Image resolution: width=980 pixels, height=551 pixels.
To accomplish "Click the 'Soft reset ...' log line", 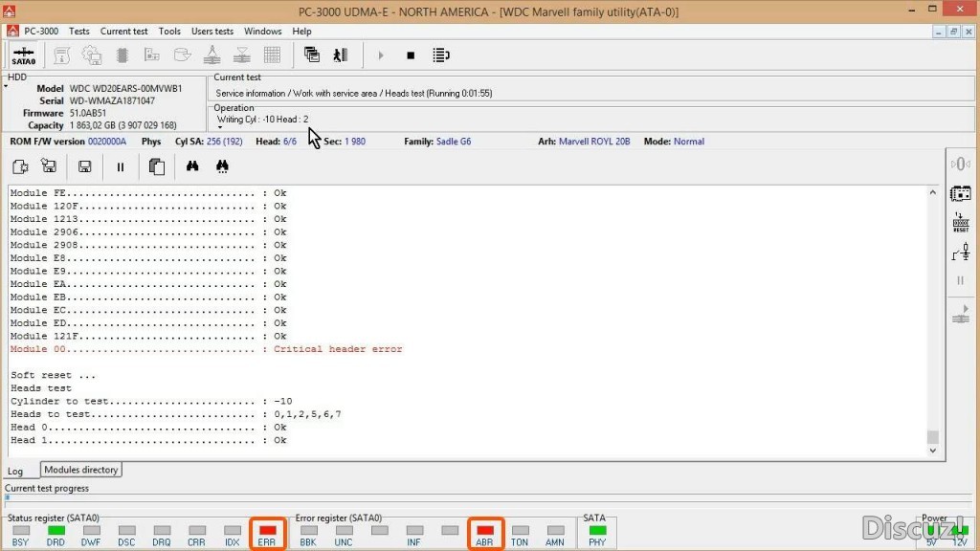I will pyautogui.click(x=54, y=375).
